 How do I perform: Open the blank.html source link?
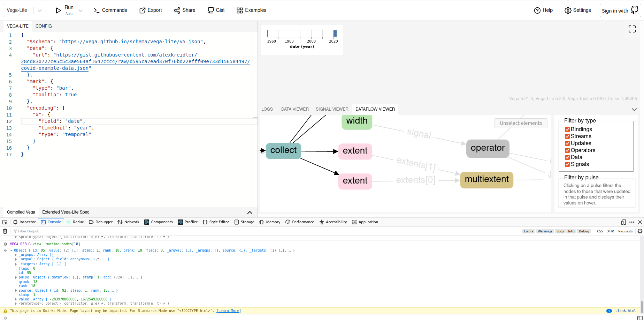626,311
